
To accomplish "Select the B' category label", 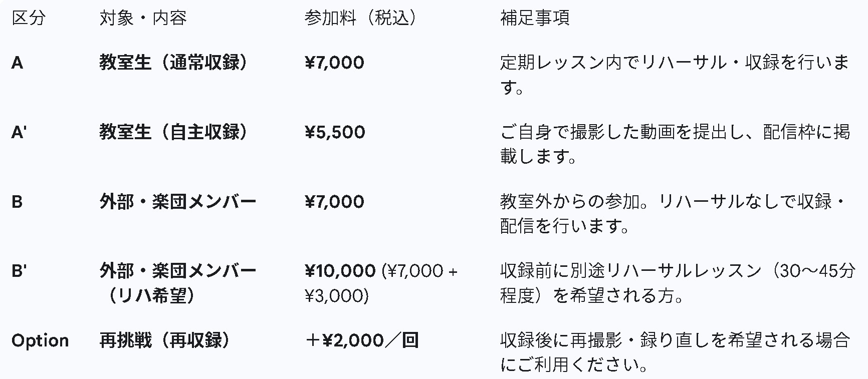I will click(19, 271).
